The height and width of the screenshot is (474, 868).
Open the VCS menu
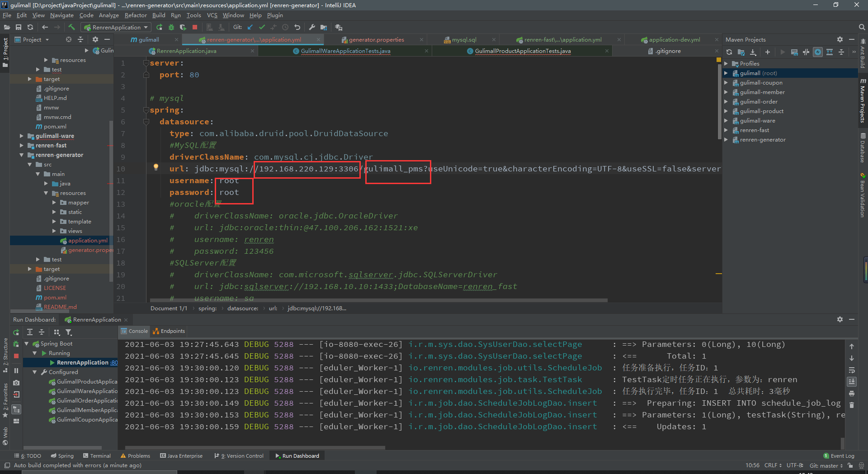click(x=212, y=15)
